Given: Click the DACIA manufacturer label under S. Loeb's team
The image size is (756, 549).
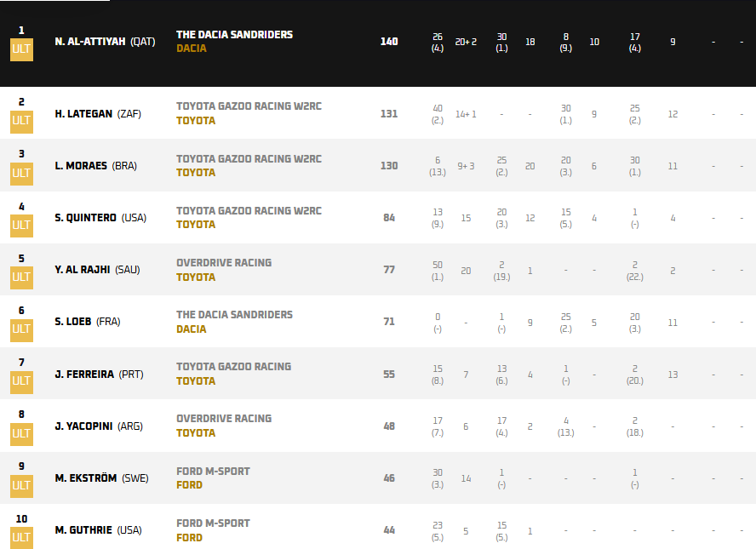Looking at the screenshot, I should tap(191, 329).
